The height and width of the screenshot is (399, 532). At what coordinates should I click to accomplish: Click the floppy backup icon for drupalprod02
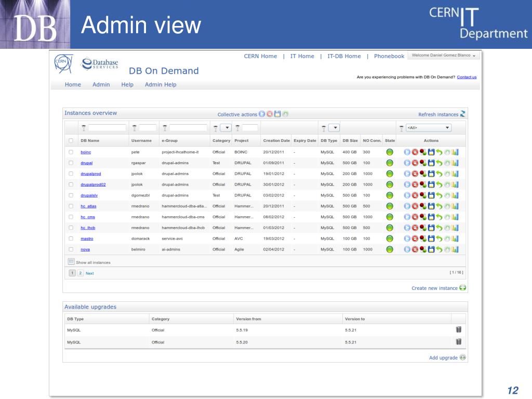coord(431,184)
